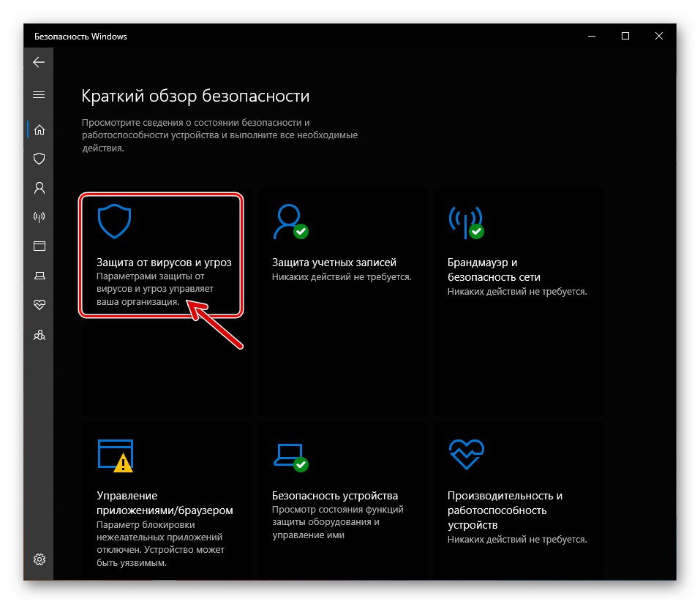This screenshot has width=700, height=604.
Task: Click the app browser warning tile icon
Action: [116, 456]
